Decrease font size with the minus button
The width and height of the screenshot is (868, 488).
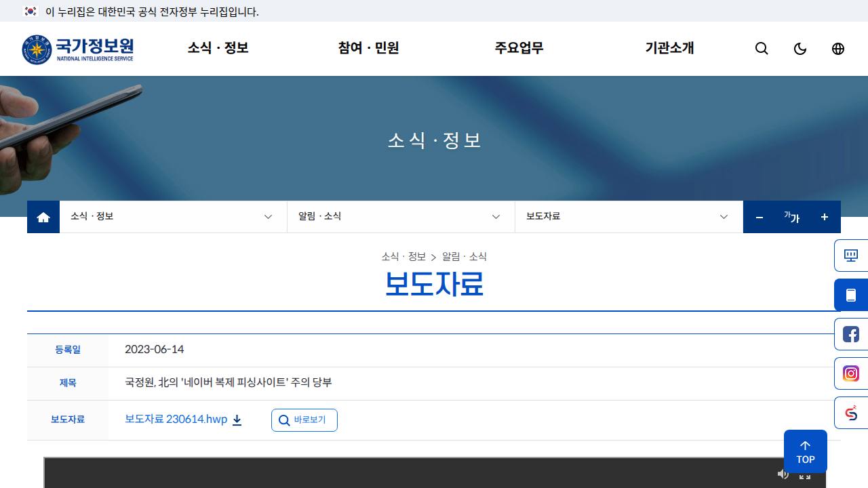[759, 217]
